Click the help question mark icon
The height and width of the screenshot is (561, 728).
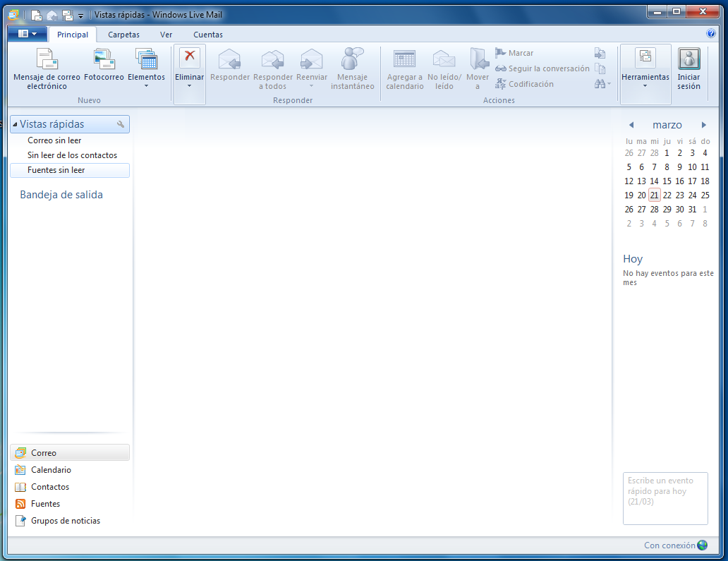click(x=711, y=33)
